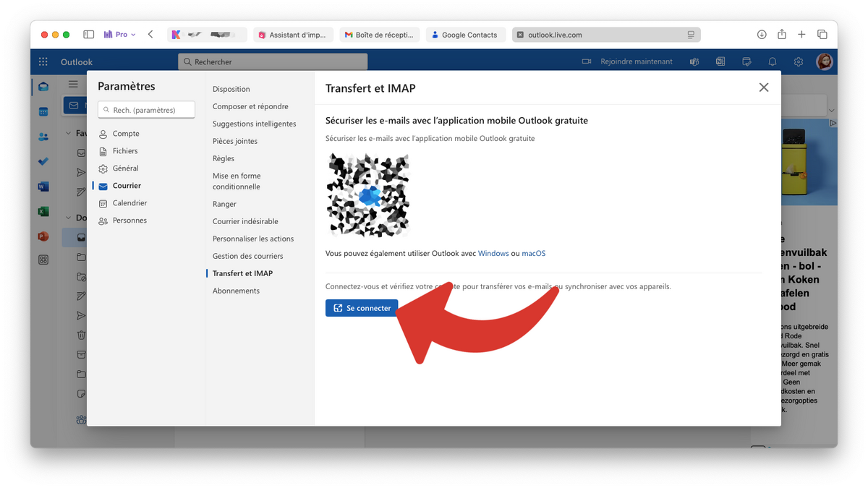The image size is (868, 488).
Task: Open the Deleted Items trash folder
Action: 81,335
